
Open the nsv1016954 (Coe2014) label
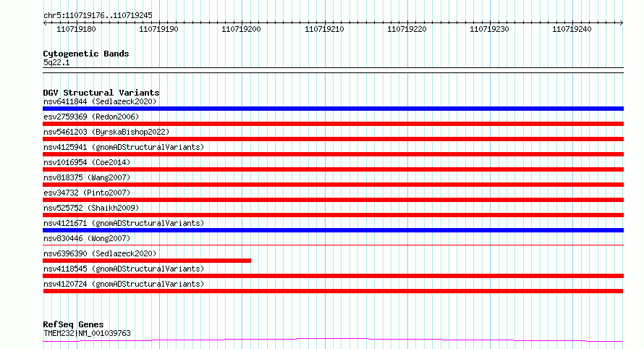(87, 162)
